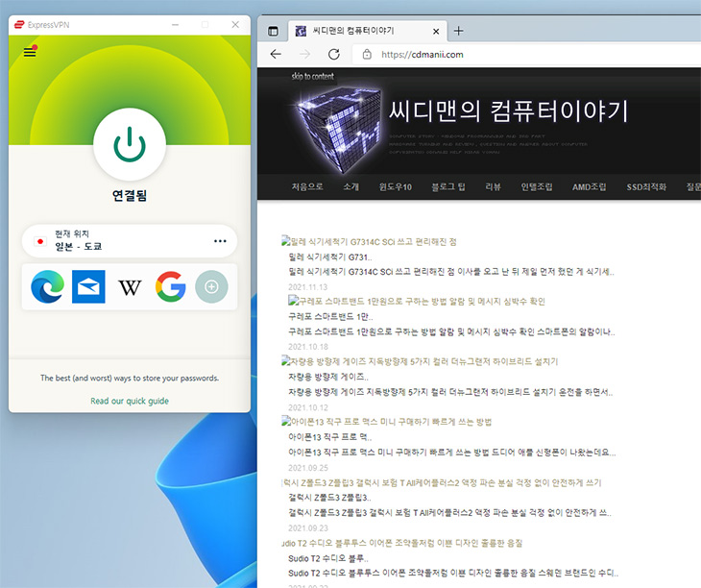Open the 리뷰 menu item

pyautogui.click(x=494, y=186)
